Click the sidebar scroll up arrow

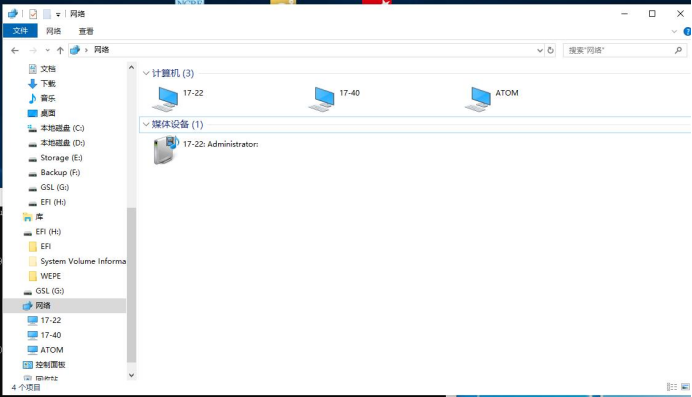(131, 67)
